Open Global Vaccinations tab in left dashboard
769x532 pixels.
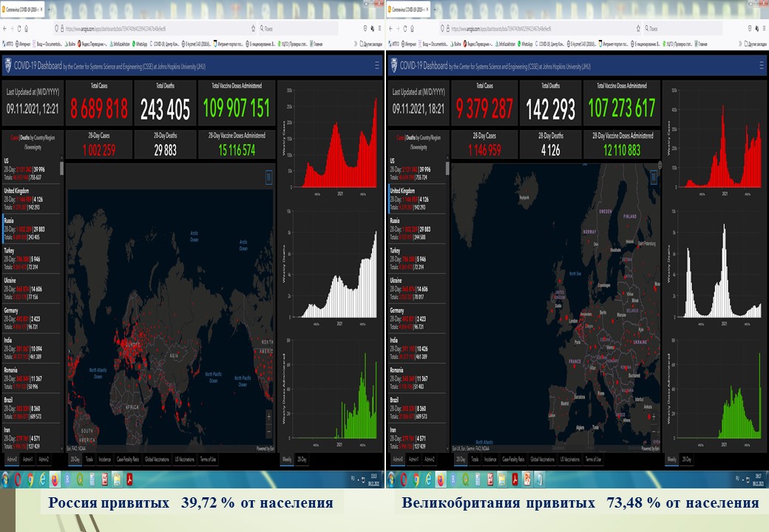[157, 460]
